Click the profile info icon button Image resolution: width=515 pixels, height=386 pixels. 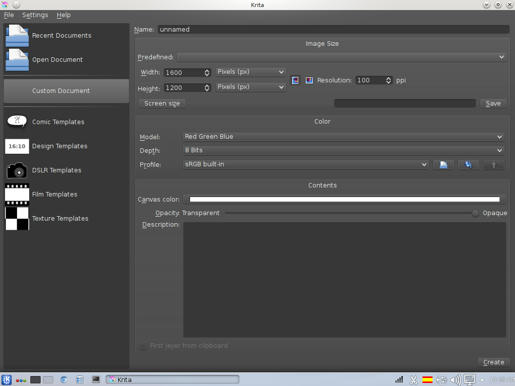pos(494,164)
